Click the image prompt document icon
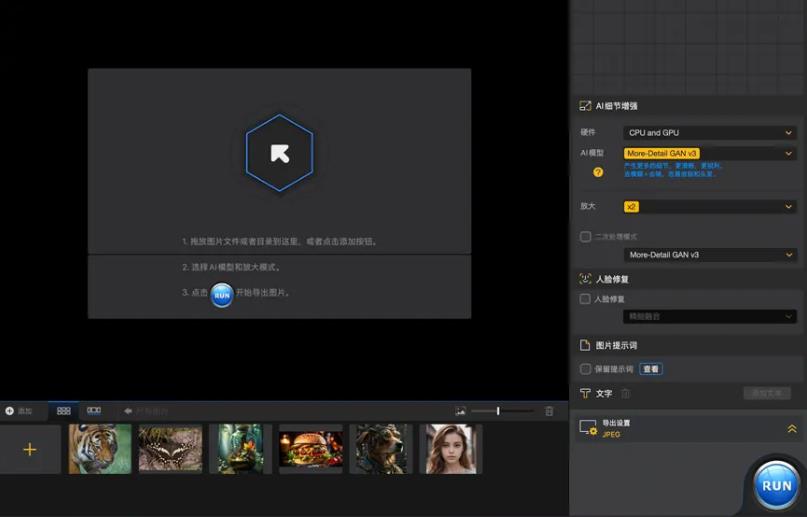 click(585, 345)
